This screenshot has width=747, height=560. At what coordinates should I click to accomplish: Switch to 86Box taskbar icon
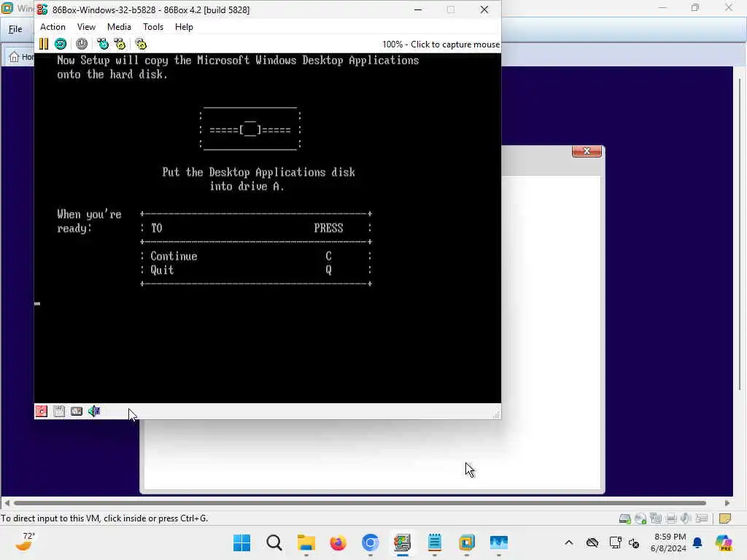402,542
